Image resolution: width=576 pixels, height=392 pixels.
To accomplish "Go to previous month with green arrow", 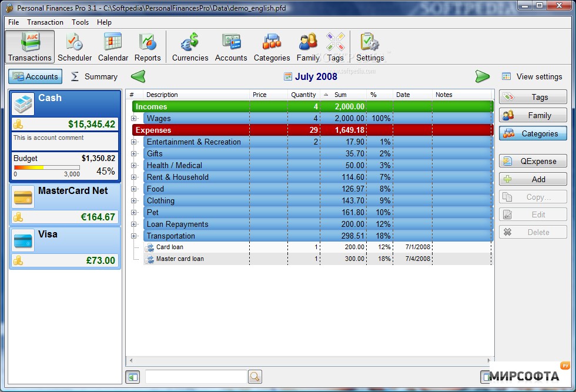I will [138, 76].
